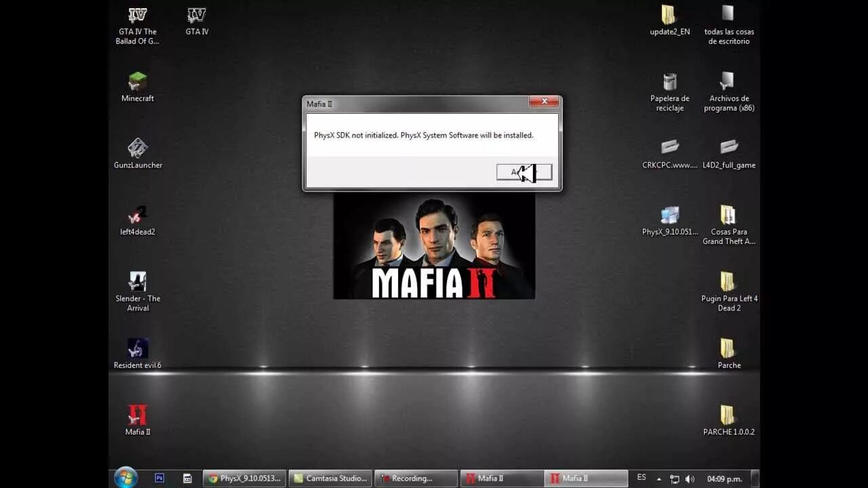Click Aceptar button in Mafia II dialog
The width and height of the screenshot is (868, 488).
[524, 172]
